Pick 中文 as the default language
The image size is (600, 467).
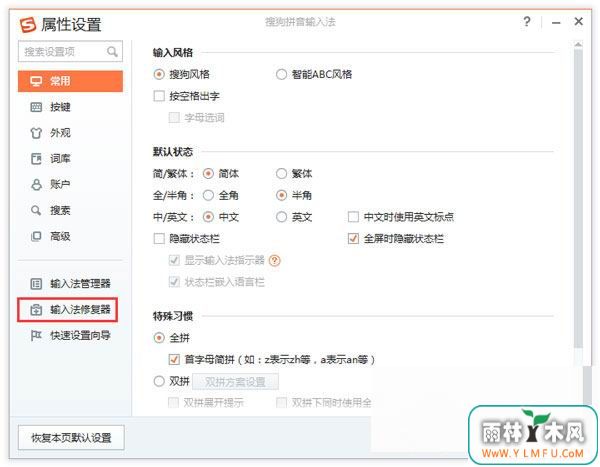[x=208, y=217]
